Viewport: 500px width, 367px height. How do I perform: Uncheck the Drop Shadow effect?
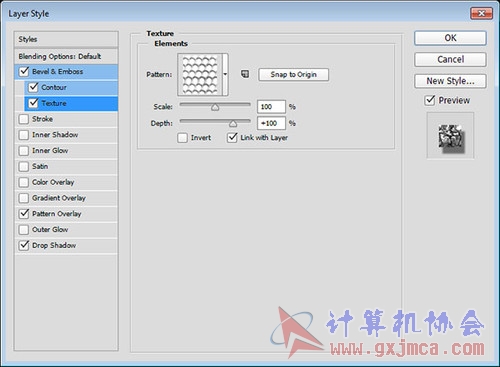click(24, 245)
